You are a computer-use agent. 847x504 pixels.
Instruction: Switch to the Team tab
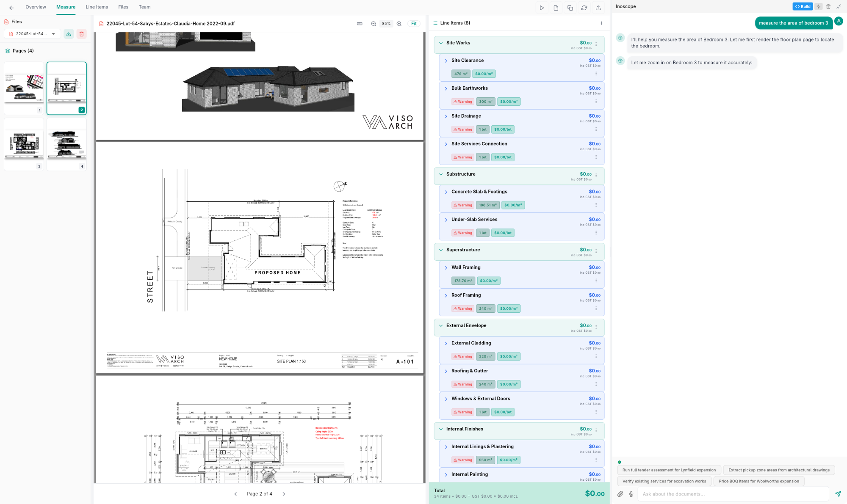tap(144, 7)
